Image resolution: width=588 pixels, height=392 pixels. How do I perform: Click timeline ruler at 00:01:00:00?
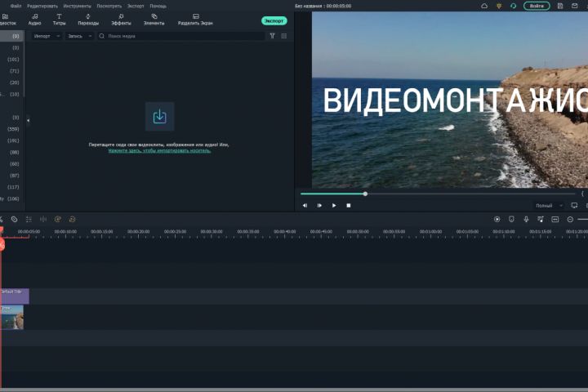(430, 232)
